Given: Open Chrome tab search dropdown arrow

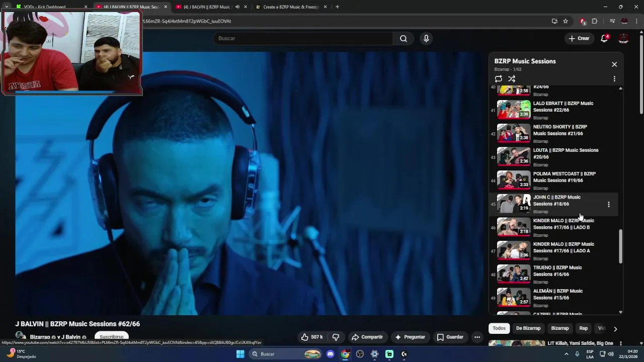Looking at the screenshot, I should (6, 7).
